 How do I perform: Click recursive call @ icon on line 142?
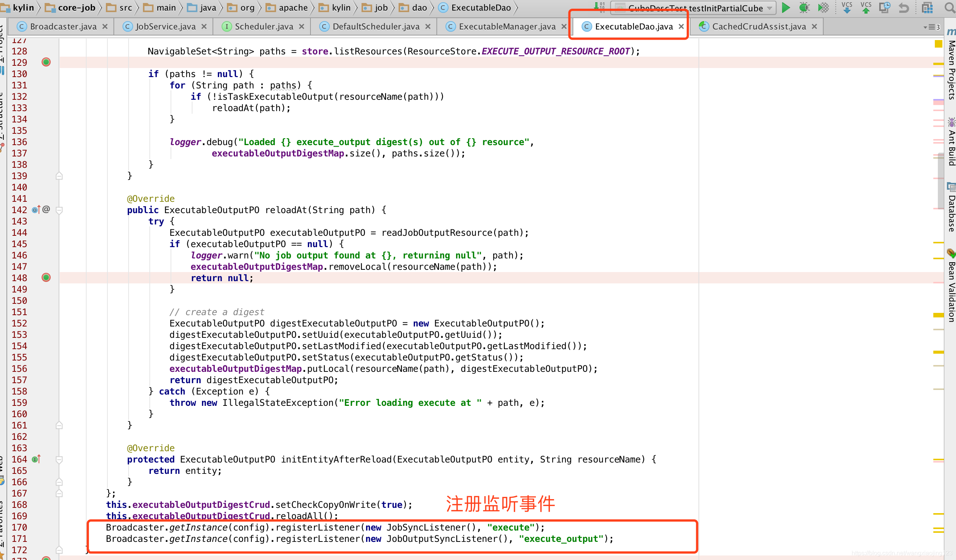click(x=46, y=209)
